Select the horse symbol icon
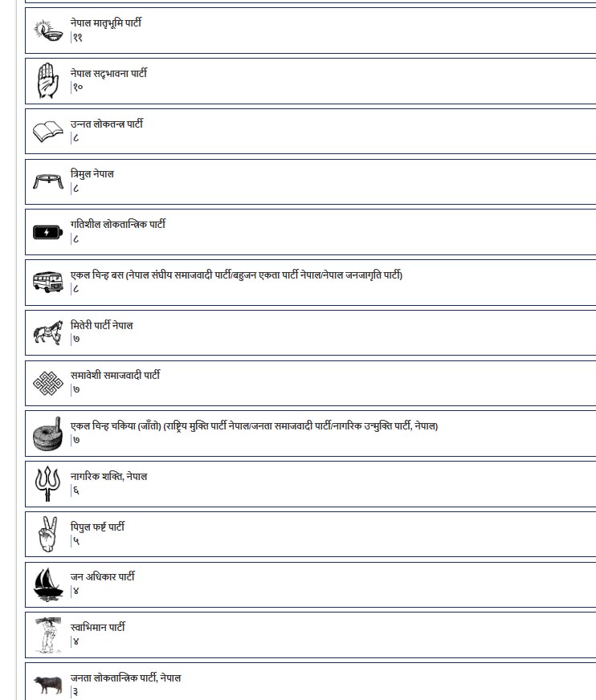The image size is (596, 700). [x=47, y=332]
